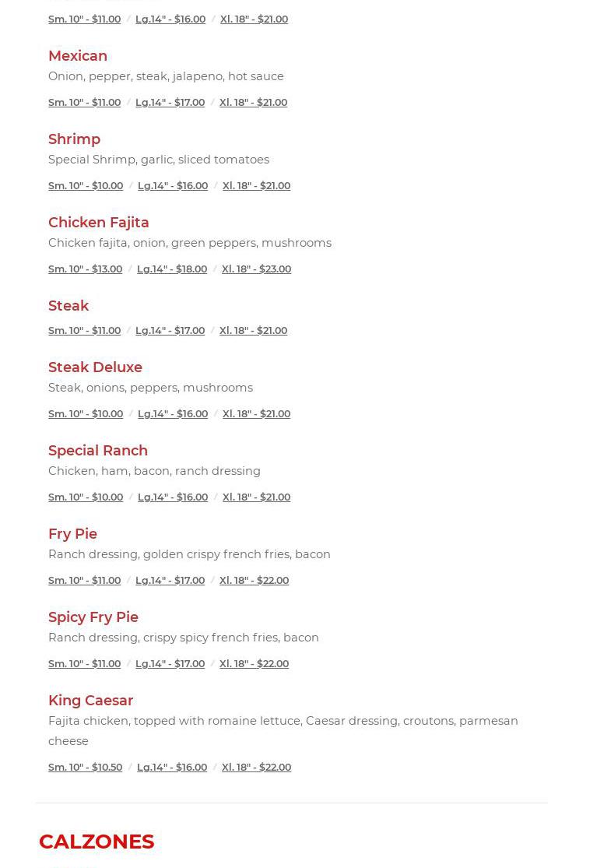
Task: Select Chicken Fajita small 10" $13.00 size
Action: 85,269
